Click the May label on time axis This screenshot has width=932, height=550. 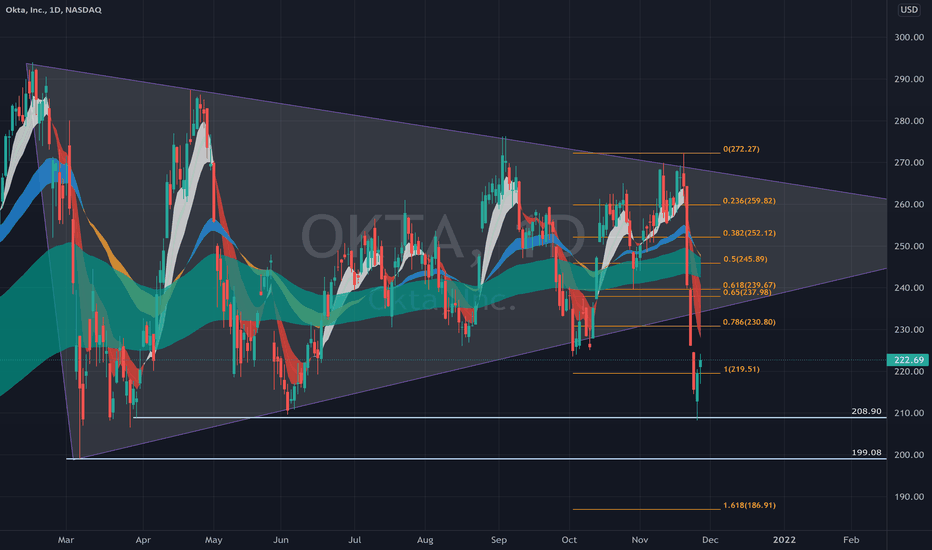pos(213,540)
